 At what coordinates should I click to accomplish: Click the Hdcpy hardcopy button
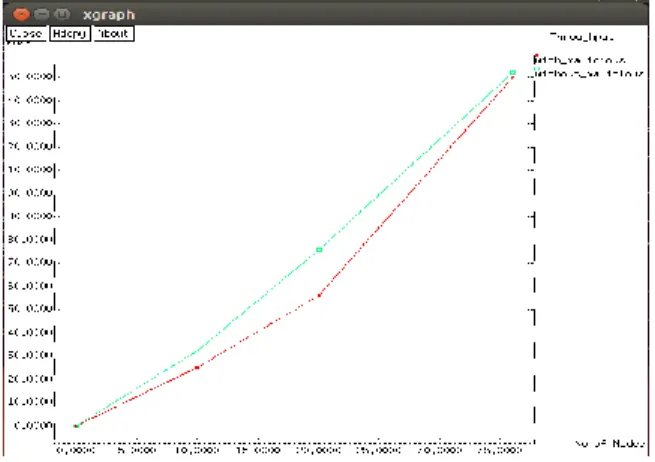point(70,33)
